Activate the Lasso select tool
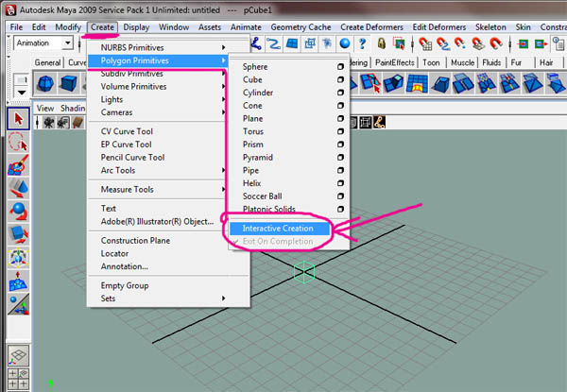This screenshot has width=567, height=392. 18,142
